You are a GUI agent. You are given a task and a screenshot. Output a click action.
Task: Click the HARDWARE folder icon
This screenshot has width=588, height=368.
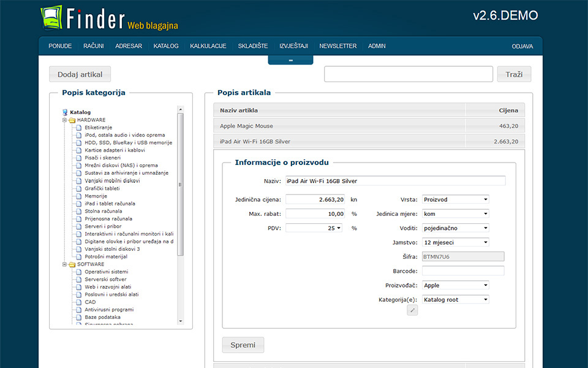click(x=72, y=120)
